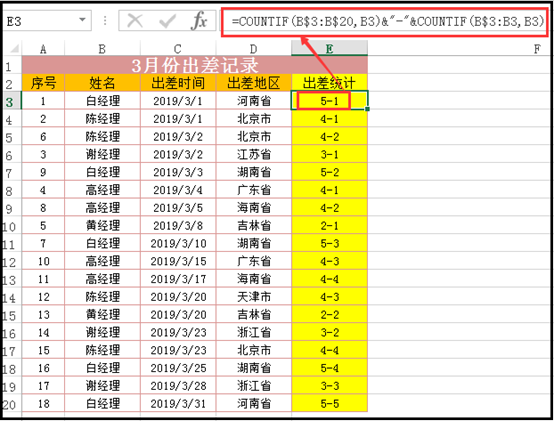Viewport: 554px width, 421px height.
Task: Select column B header
Action: point(102,48)
